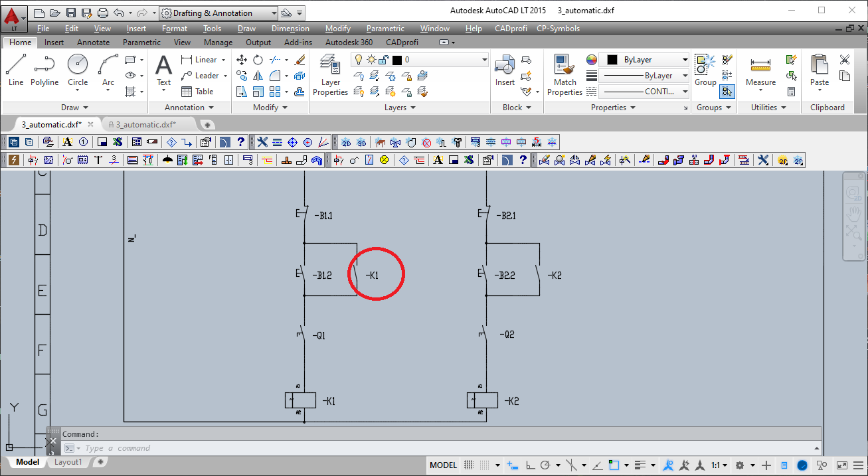Insert a Table annotation
Viewport: 868px width, 476px height.
point(197,92)
